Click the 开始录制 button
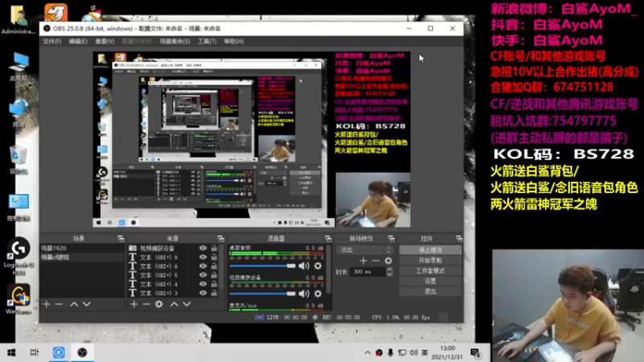 coord(430,260)
